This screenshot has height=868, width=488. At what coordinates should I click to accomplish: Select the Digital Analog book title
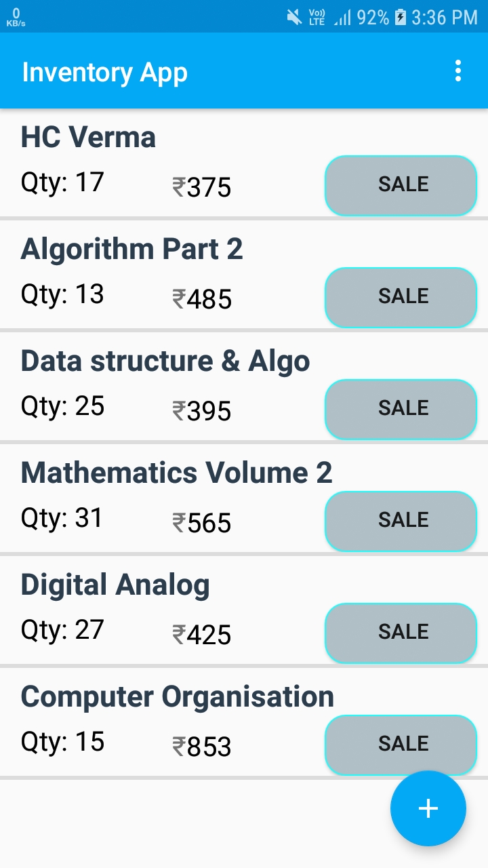tap(115, 585)
